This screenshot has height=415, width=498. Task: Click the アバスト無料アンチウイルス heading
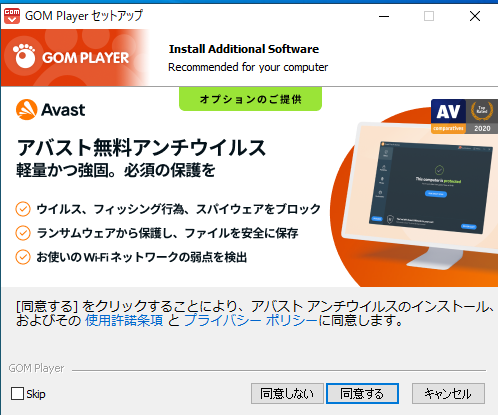(x=141, y=147)
